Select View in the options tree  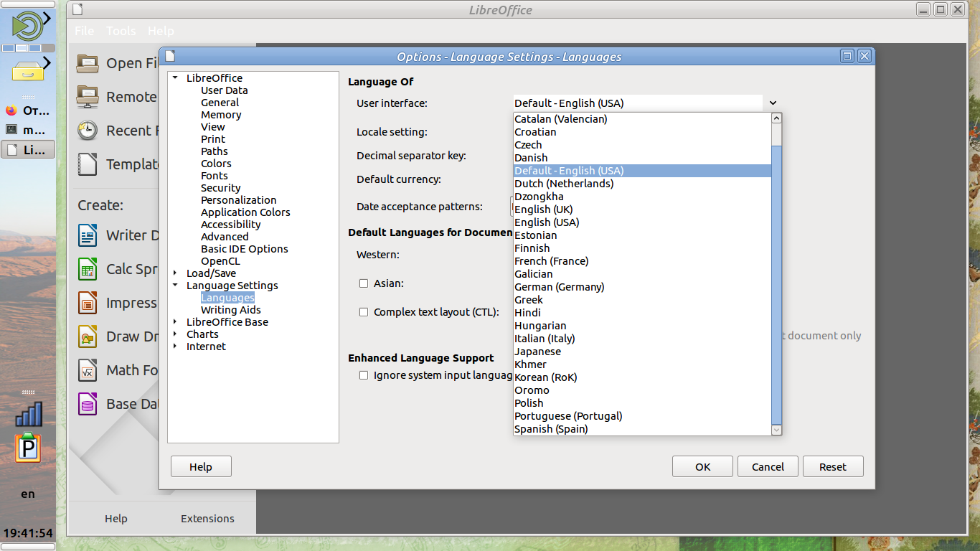pos(213,127)
